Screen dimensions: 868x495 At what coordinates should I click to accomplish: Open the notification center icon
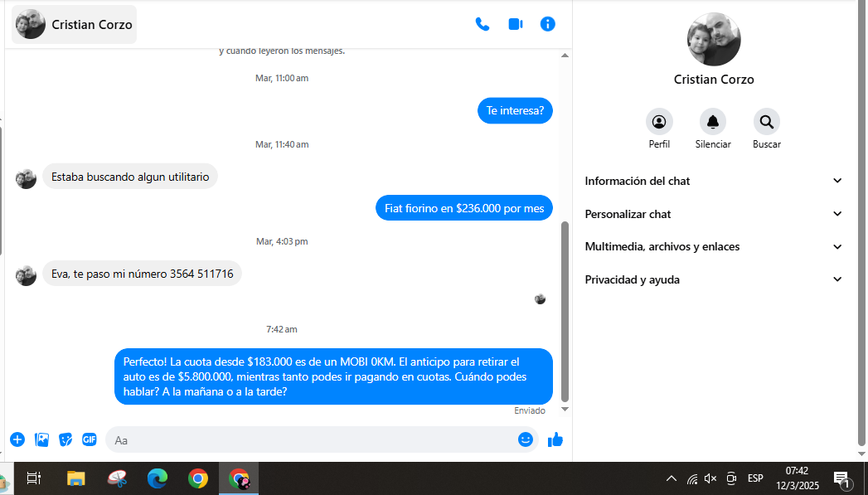pyautogui.click(x=841, y=478)
